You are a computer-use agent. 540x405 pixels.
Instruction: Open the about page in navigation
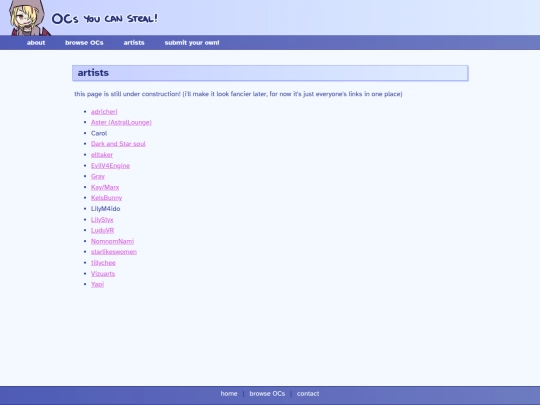[36, 43]
